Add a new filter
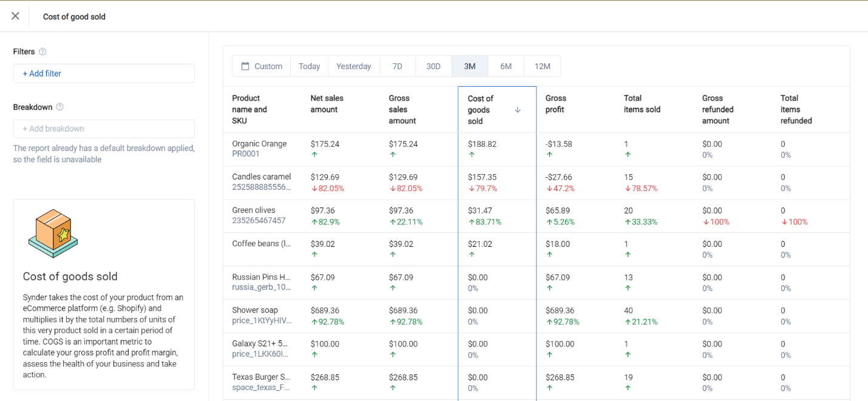The image size is (868, 401). tap(42, 73)
